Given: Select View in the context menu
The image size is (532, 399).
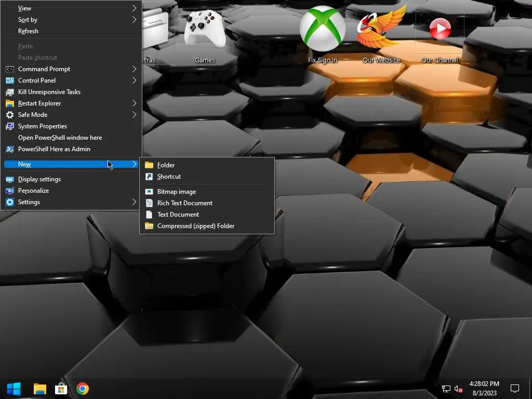Looking at the screenshot, I should 71,8.
